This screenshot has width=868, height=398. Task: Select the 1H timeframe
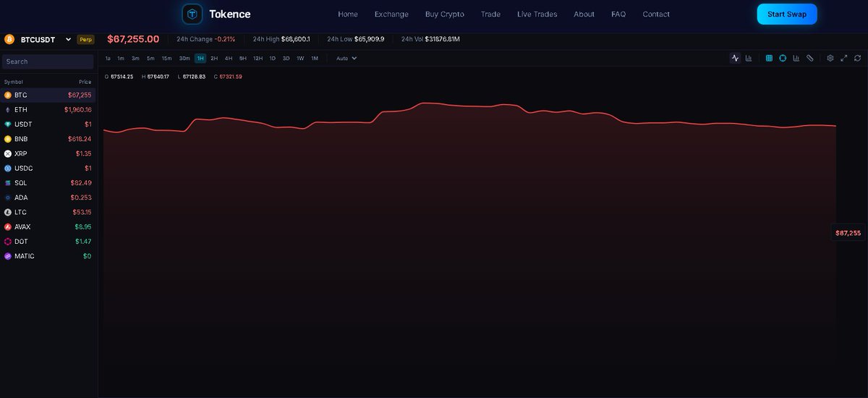click(x=200, y=58)
